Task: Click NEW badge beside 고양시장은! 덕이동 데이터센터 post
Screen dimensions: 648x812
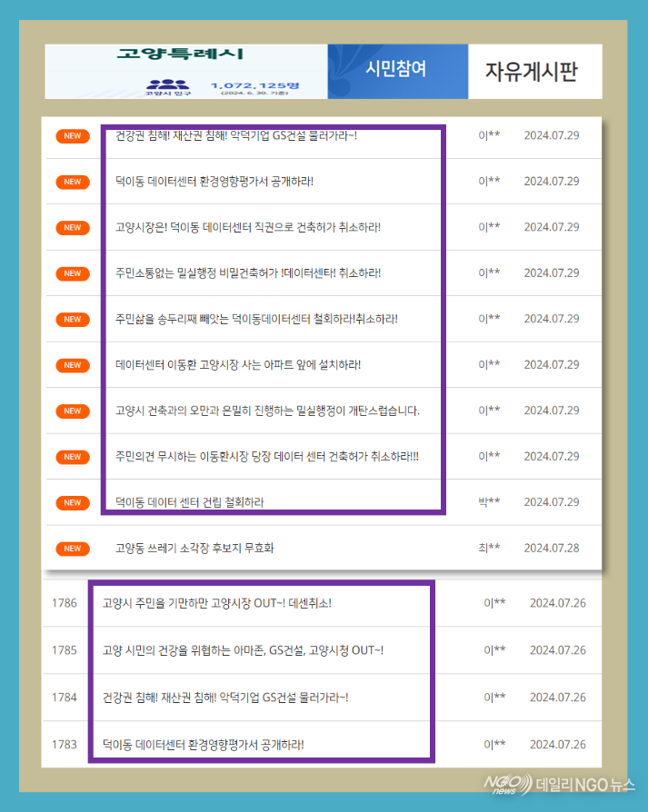Action: pos(72,227)
